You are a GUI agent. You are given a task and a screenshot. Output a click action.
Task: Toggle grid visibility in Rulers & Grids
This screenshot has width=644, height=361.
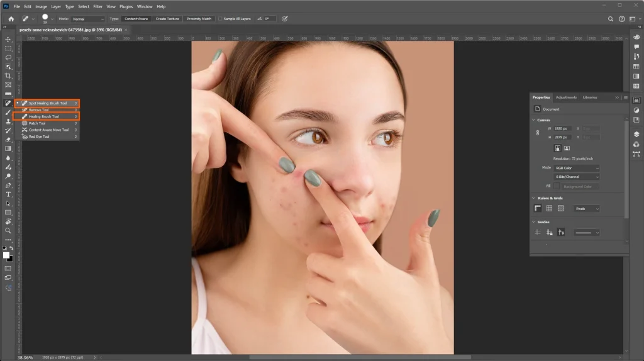[549, 209]
